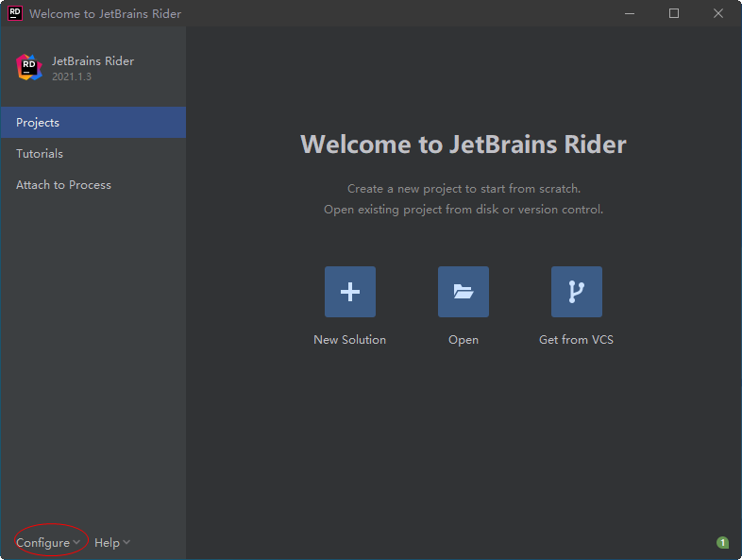This screenshot has width=742, height=560.
Task: Expand the Configure dropdown
Action: [x=48, y=542]
